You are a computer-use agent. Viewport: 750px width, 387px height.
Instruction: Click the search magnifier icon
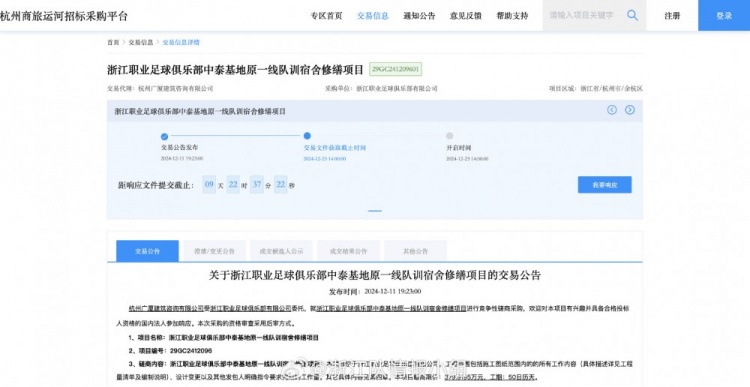click(x=632, y=15)
